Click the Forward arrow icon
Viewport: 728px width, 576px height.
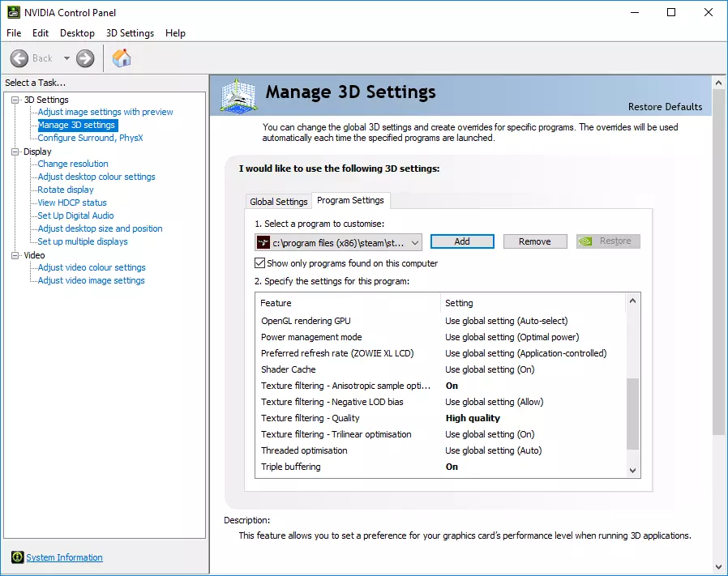(85, 58)
